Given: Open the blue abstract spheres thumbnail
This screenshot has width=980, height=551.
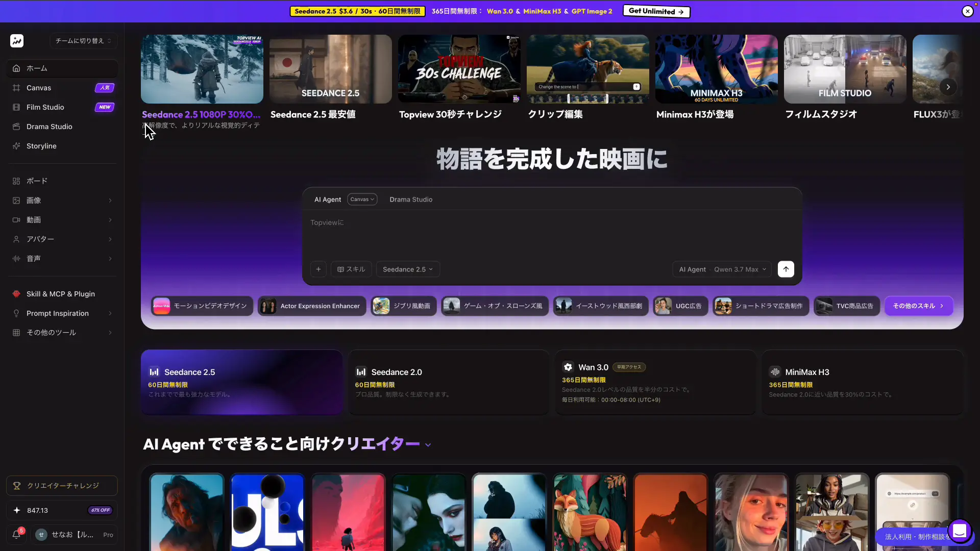Looking at the screenshot, I should tap(267, 512).
